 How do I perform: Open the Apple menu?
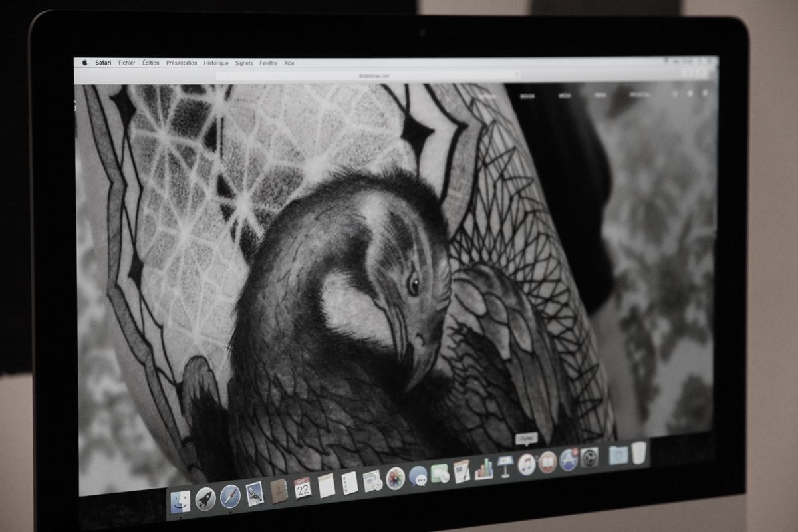point(84,63)
